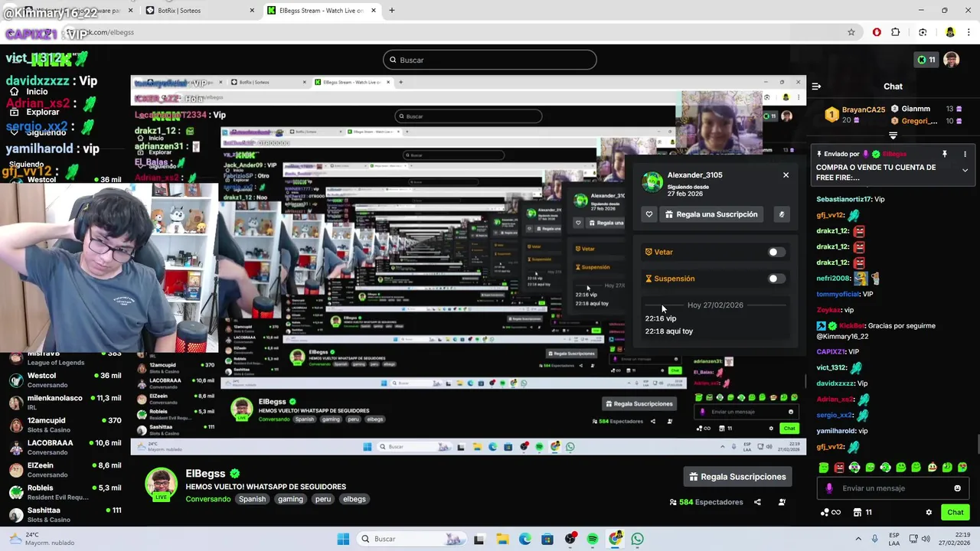Toggle Vetar switch in large Alexander_3105 card

(x=776, y=252)
